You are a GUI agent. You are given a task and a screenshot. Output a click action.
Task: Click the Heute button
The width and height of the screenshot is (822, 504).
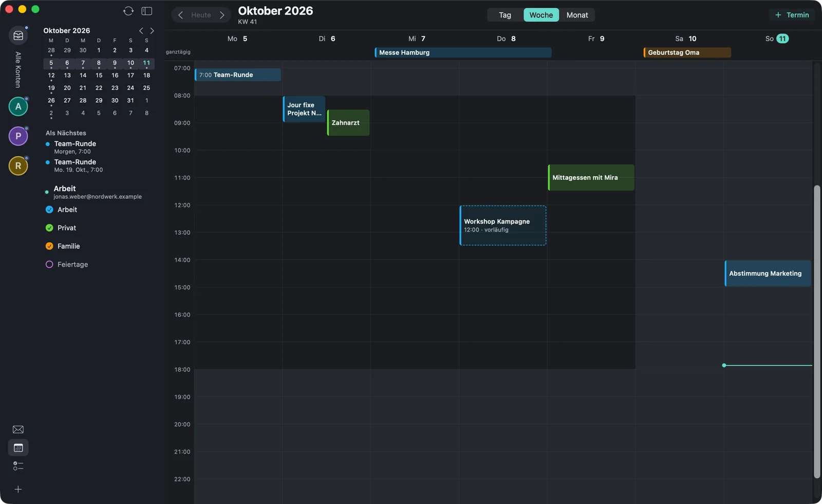tap(201, 15)
